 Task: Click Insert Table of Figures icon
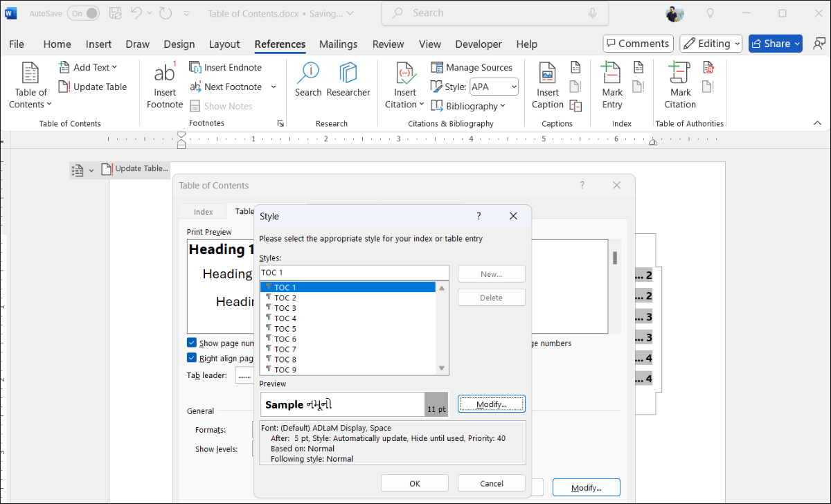pyautogui.click(x=575, y=67)
